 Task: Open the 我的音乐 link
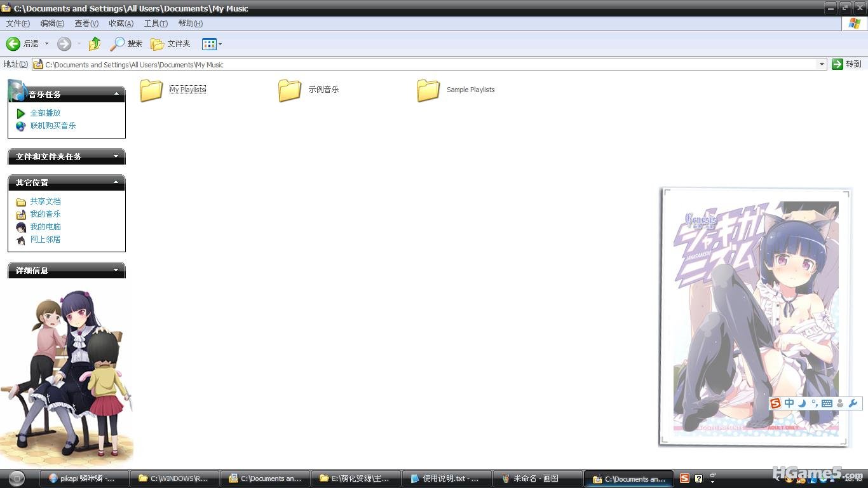tap(46, 214)
